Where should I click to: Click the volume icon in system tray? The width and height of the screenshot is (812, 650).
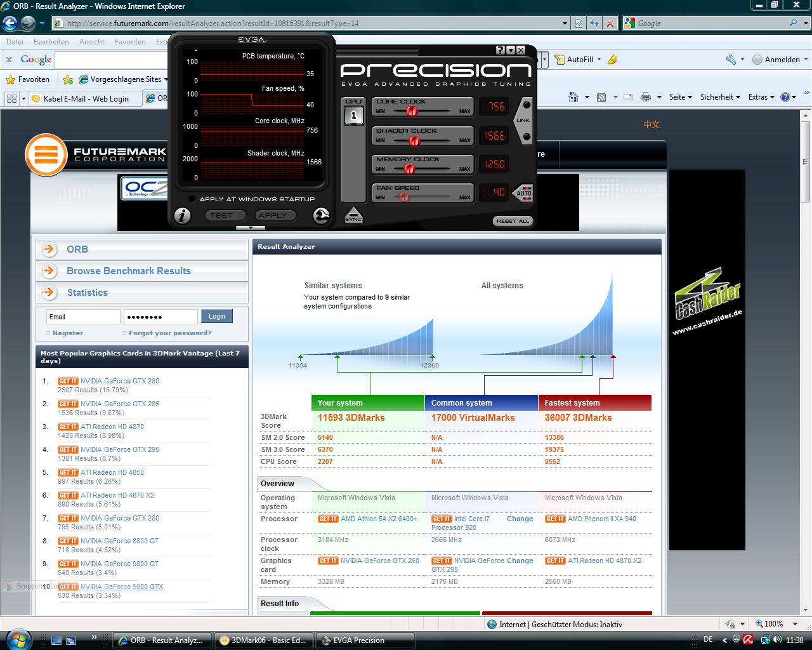click(777, 640)
